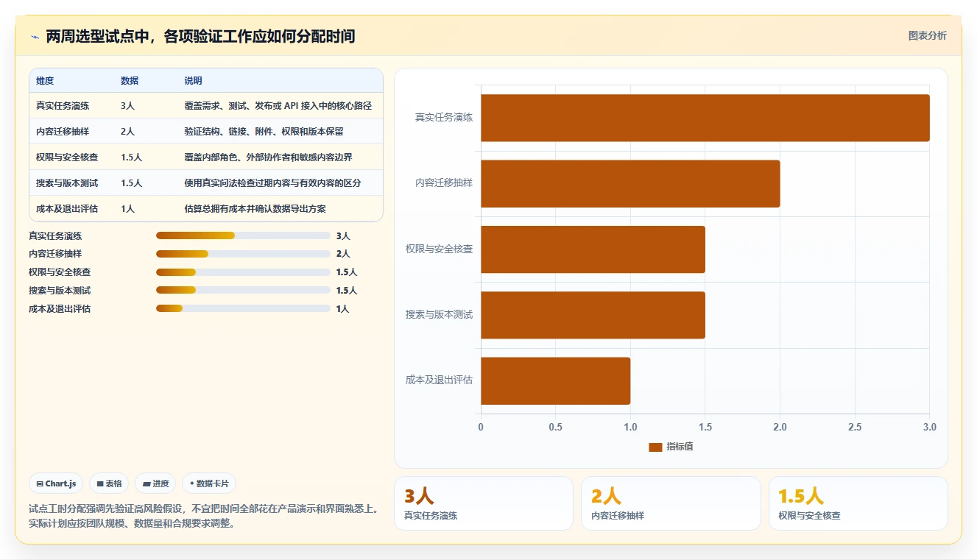Click the 内容迁移抽样 progress bar

[x=243, y=254]
